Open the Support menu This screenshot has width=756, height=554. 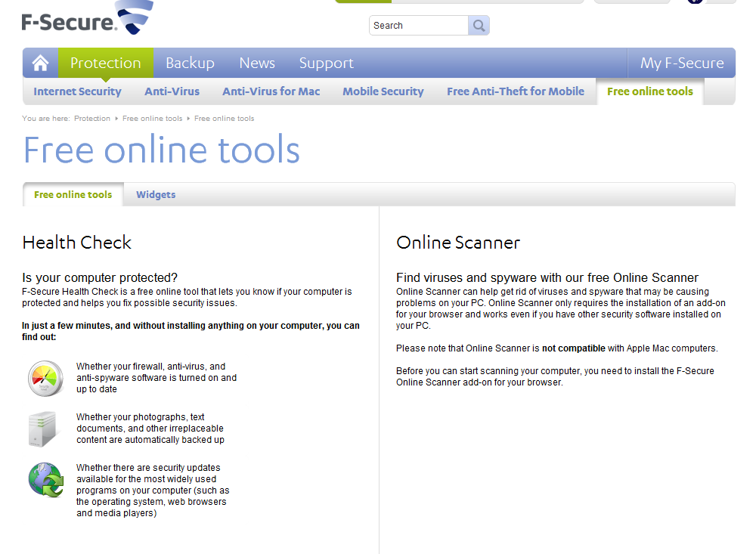327,63
